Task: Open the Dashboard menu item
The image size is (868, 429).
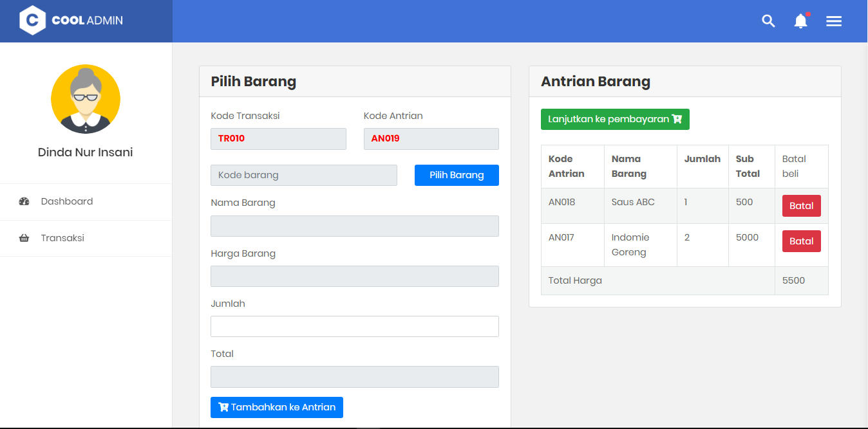Action: 66,201
